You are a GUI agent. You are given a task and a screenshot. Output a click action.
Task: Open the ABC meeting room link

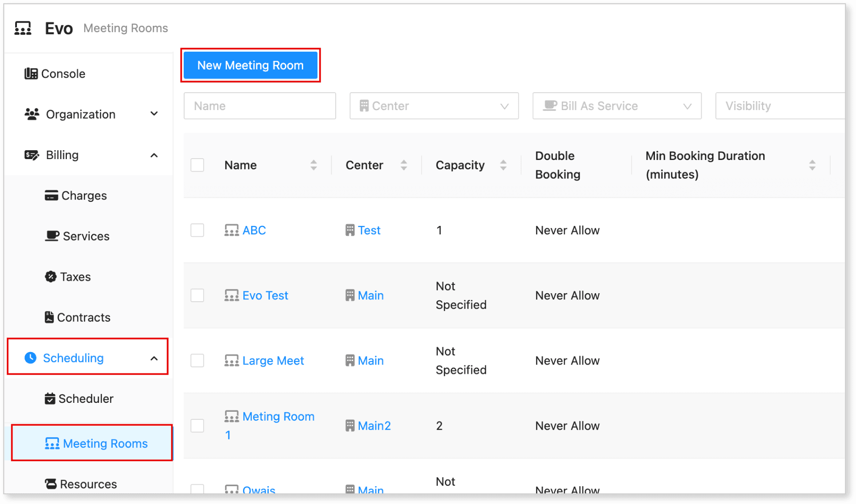tap(254, 230)
